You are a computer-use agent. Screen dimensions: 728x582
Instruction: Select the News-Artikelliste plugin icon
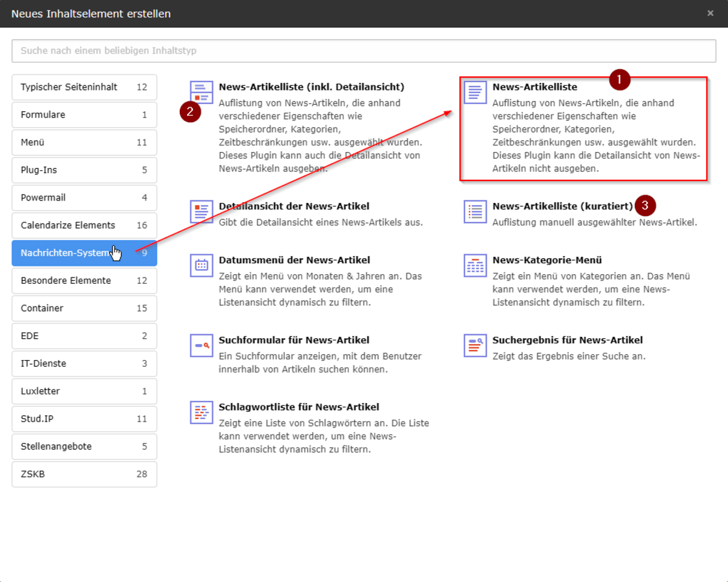[475, 92]
